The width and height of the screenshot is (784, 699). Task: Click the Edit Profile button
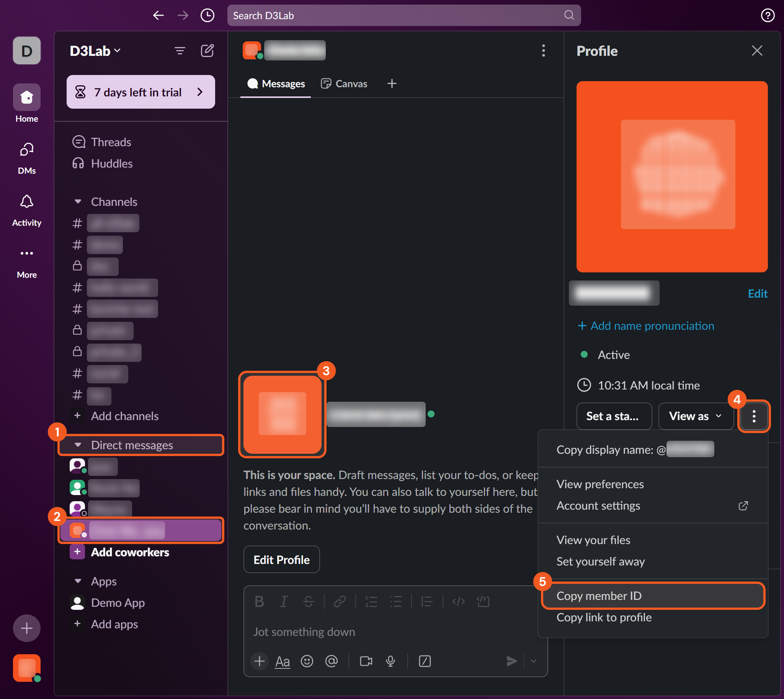tap(281, 560)
